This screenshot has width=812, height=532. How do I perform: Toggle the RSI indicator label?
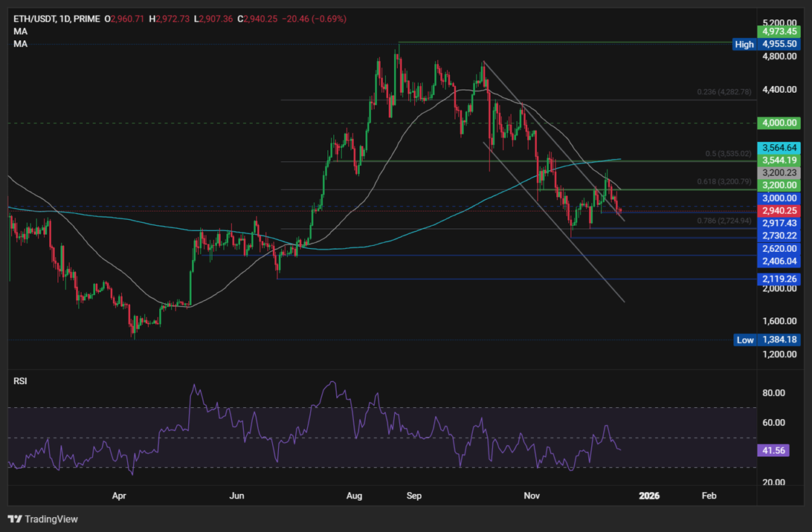coord(20,380)
